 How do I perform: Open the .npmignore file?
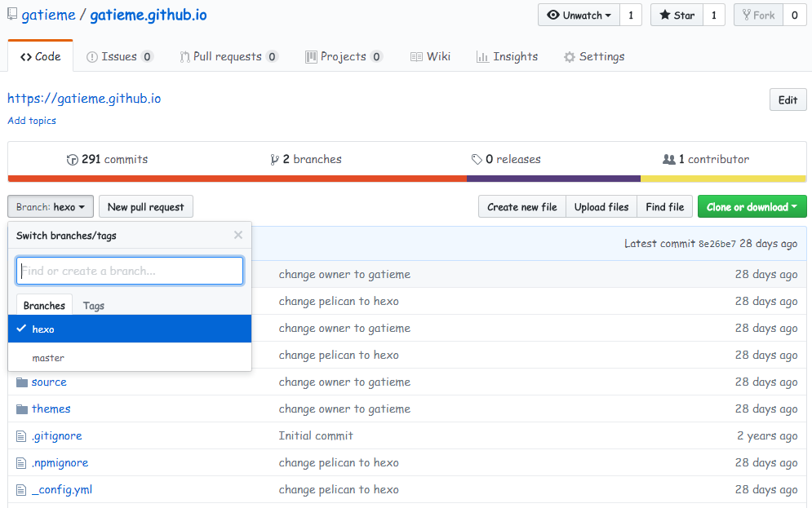coord(60,463)
